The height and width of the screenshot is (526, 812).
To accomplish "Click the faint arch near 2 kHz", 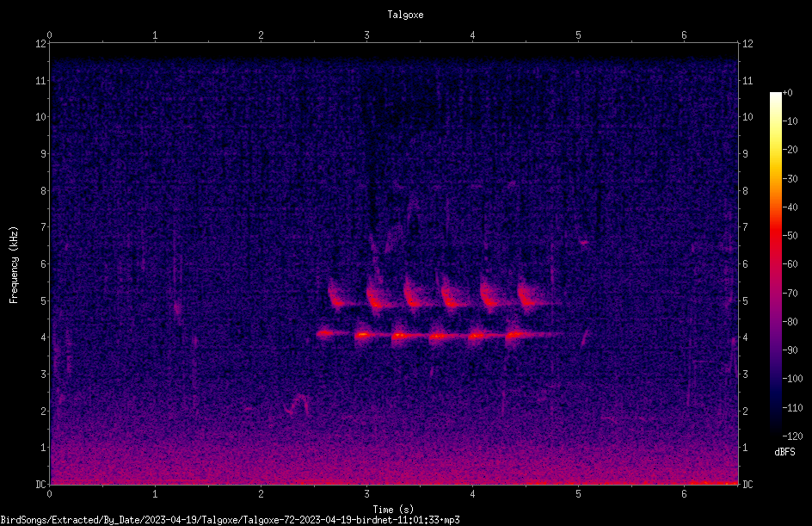I will coord(298,405).
